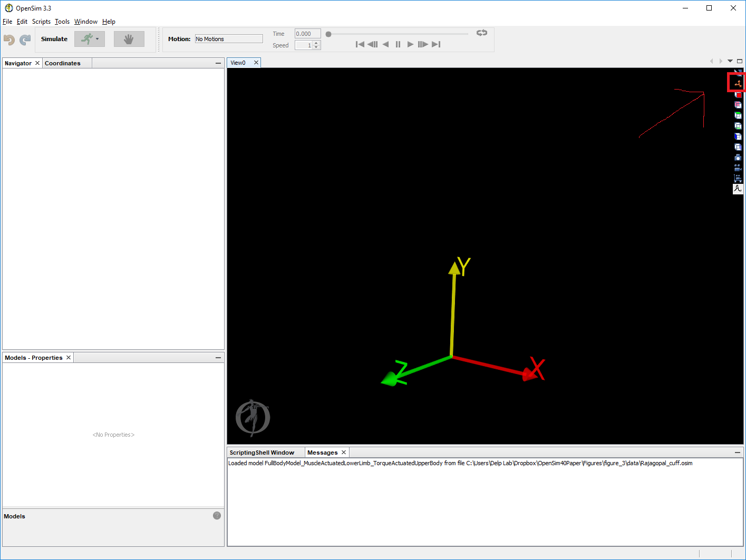The height and width of the screenshot is (560, 746).
Task: Click the annotation letter-A icon
Action: [x=738, y=189]
